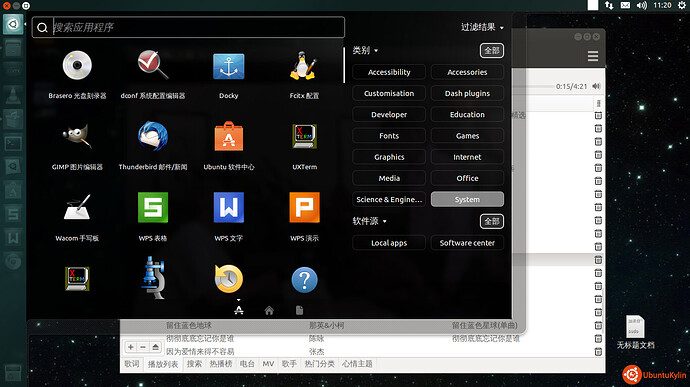The width and height of the screenshot is (690, 387).
Task: Open 歌词 lyrics tab in music player
Action: 132,364
